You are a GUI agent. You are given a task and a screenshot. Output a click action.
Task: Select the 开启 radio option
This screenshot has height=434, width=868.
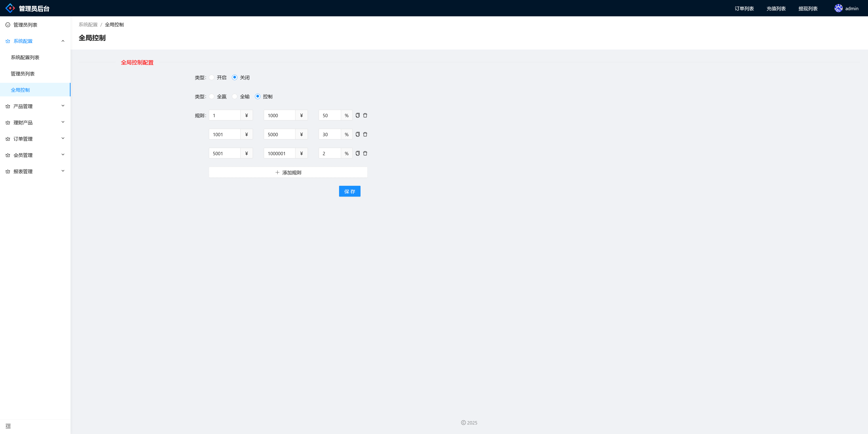point(212,78)
